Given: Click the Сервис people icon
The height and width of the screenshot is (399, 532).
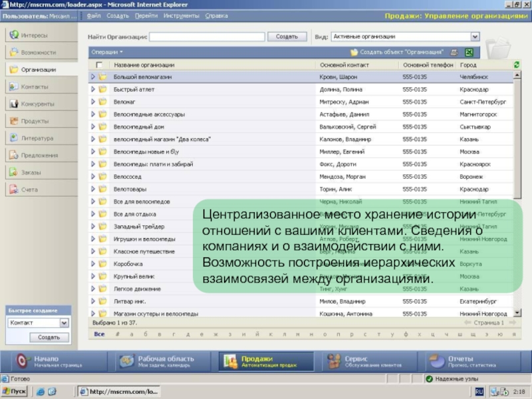Looking at the screenshot, I should [334, 361].
